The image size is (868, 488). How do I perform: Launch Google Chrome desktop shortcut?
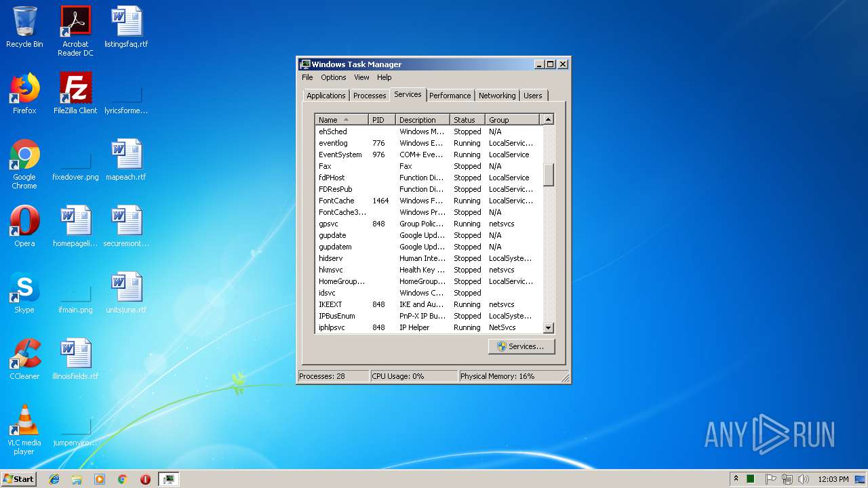click(x=24, y=165)
